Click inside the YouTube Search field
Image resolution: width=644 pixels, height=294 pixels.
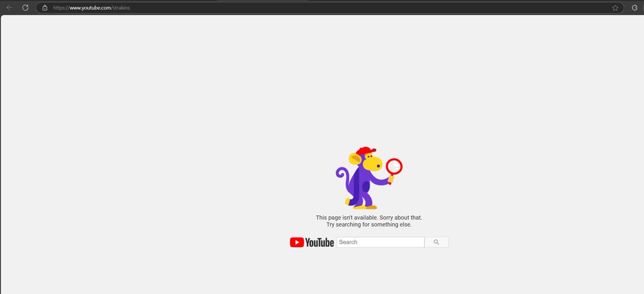[380, 242]
